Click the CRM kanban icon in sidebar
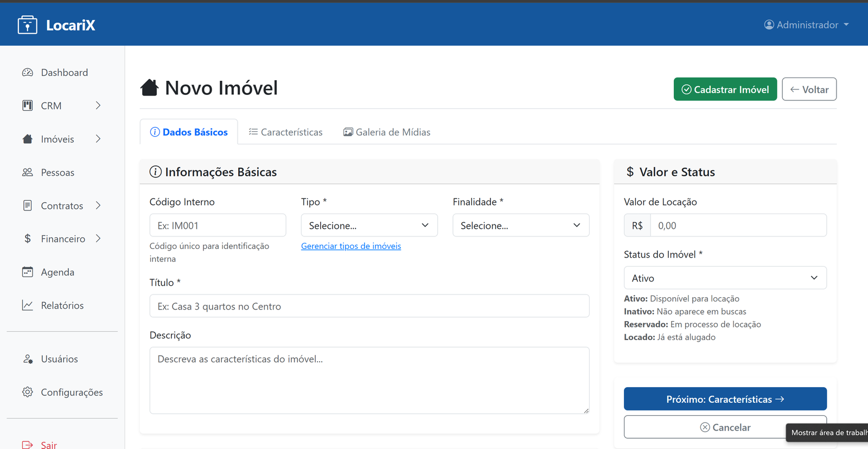Image resolution: width=868 pixels, height=449 pixels. [x=28, y=106]
